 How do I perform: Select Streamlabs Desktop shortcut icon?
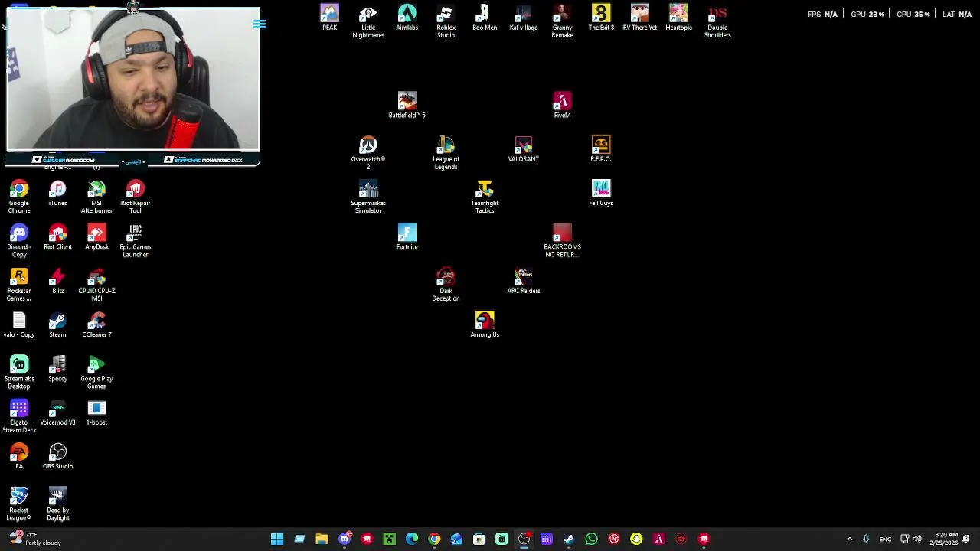tap(19, 372)
